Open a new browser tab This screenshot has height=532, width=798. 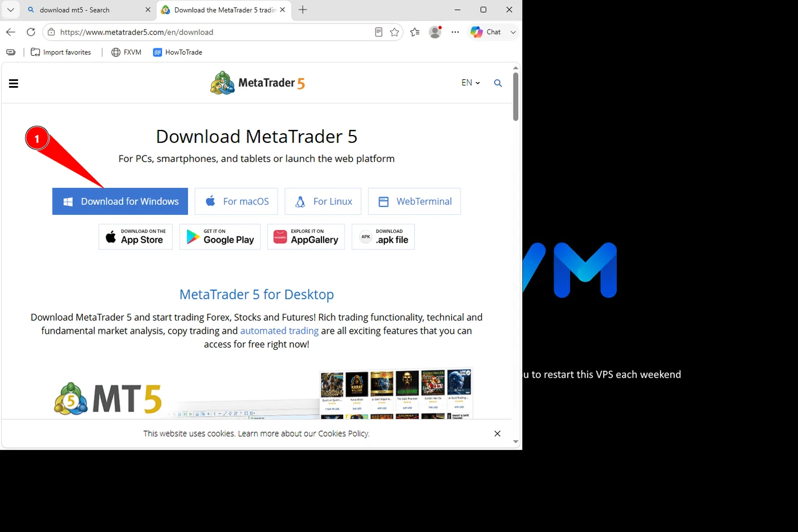click(x=303, y=10)
